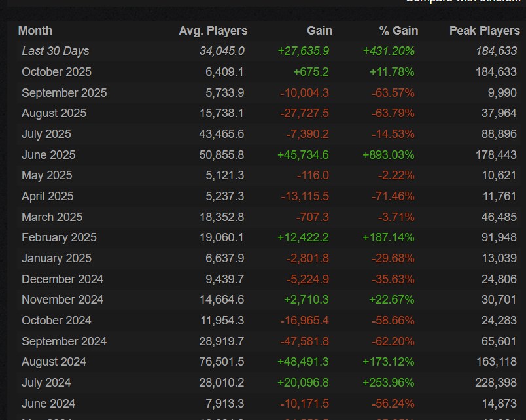Click percent gain -63.79%
526x420 pixels.
393,113
